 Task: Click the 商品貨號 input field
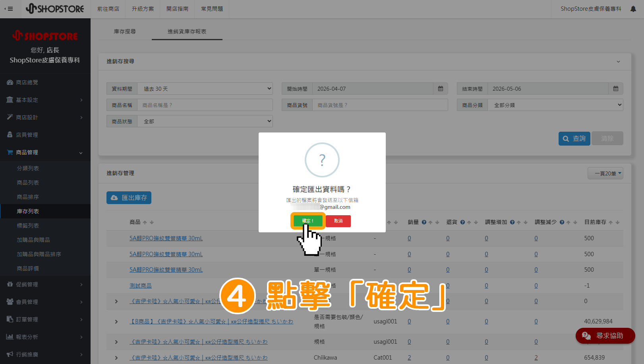(x=380, y=105)
